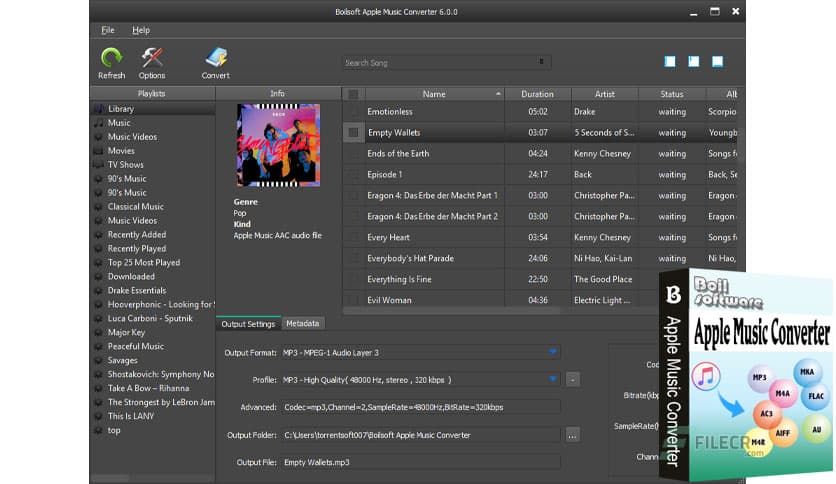Click the Advanced codec settings field
The width and height of the screenshot is (836, 484).
click(421, 407)
